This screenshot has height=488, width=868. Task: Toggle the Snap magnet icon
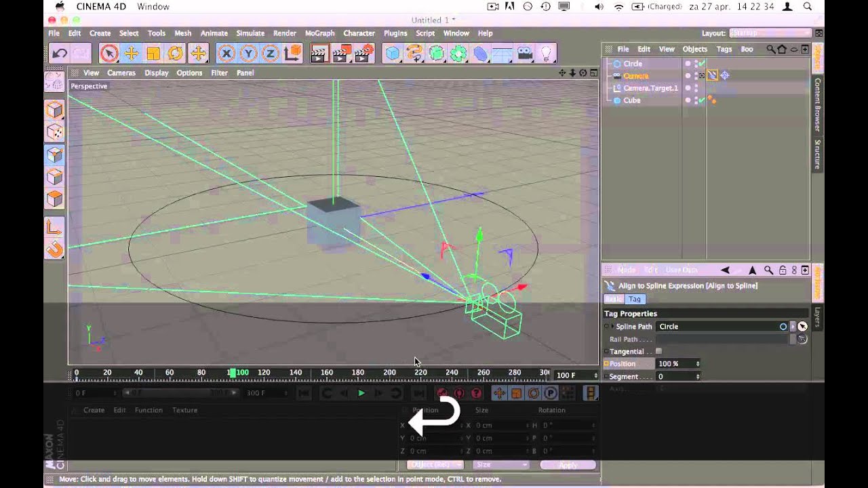click(x=54, y=250)
